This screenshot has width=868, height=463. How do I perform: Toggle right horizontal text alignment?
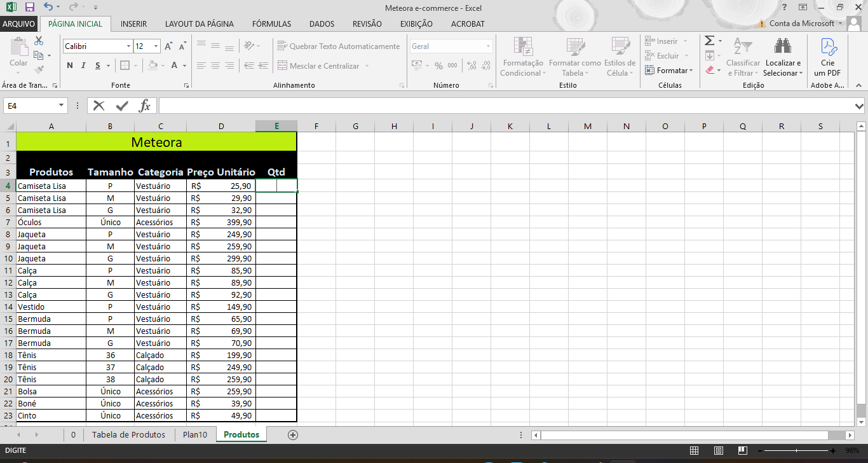pyautogui.click(x=229, y=66)
